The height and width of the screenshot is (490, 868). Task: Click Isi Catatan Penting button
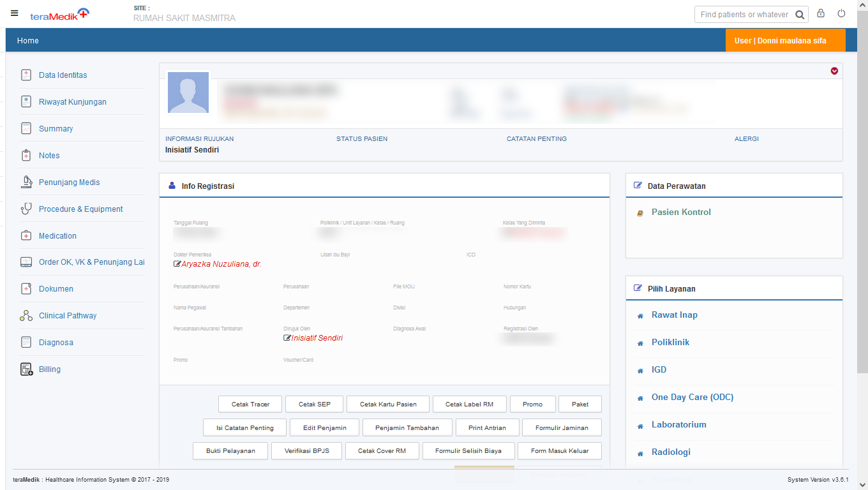click(x=245, y=427)
